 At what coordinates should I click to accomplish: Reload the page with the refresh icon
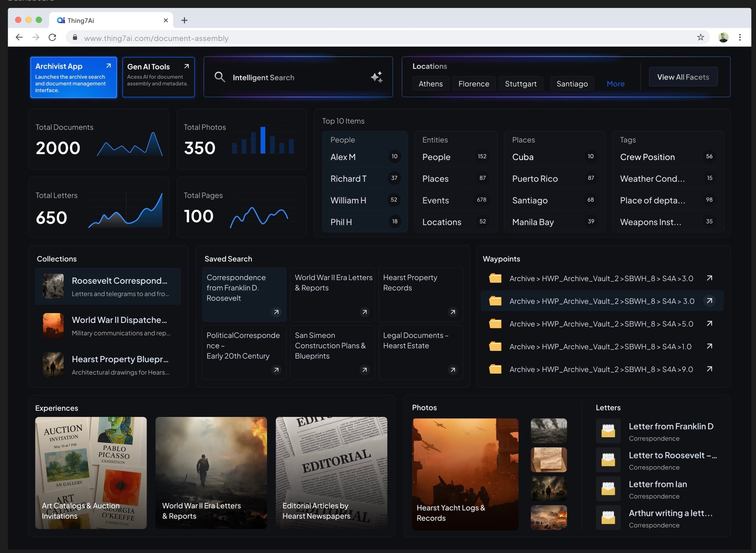click(52, 37)
